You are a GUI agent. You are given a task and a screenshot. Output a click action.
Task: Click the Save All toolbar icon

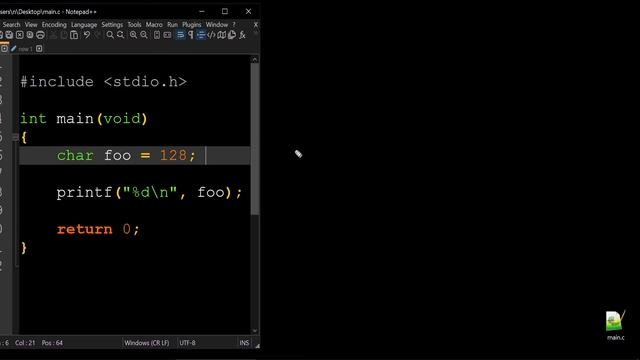pos(9,35)
